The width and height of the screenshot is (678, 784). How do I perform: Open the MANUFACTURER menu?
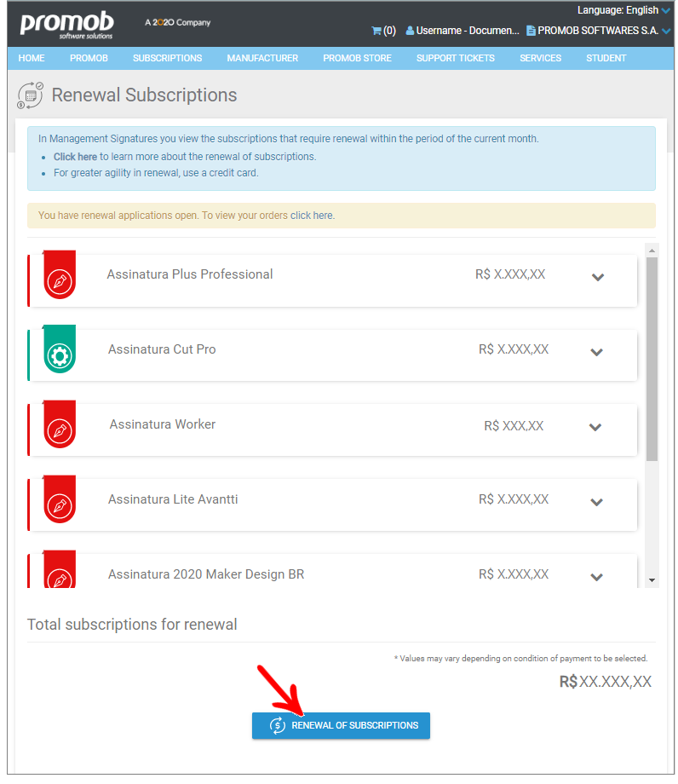262,58
